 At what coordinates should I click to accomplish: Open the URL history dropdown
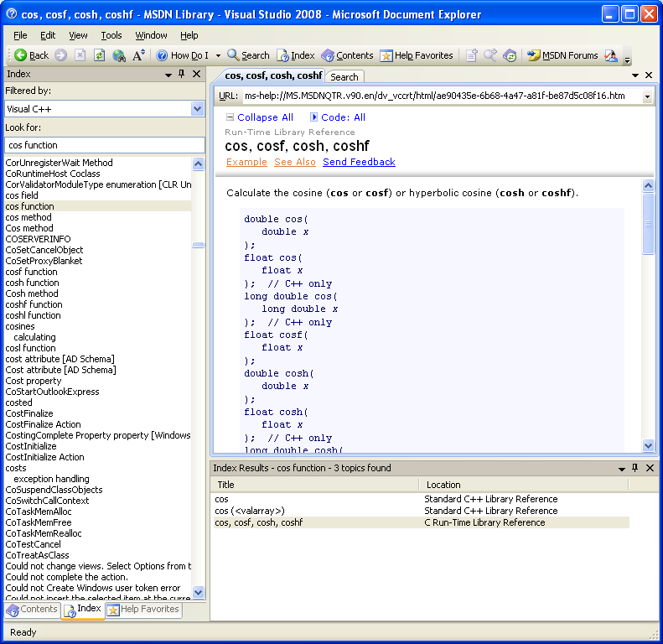click(647, 97)
